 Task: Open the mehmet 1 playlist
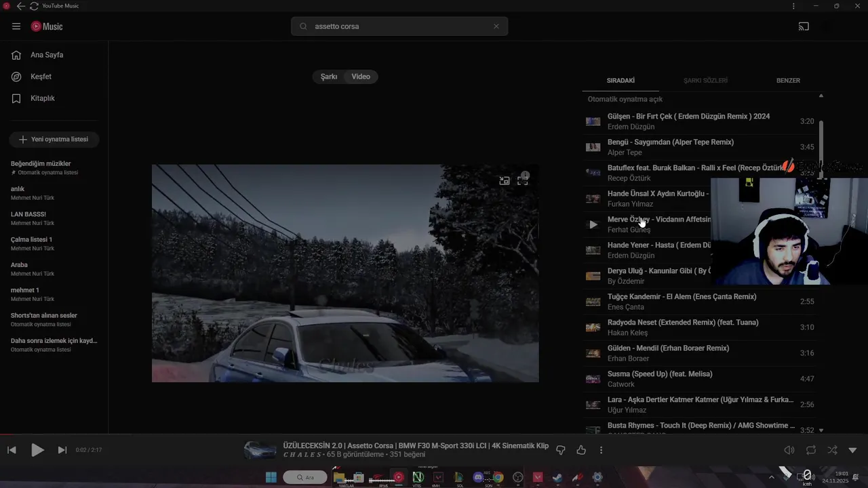[54, 294]
